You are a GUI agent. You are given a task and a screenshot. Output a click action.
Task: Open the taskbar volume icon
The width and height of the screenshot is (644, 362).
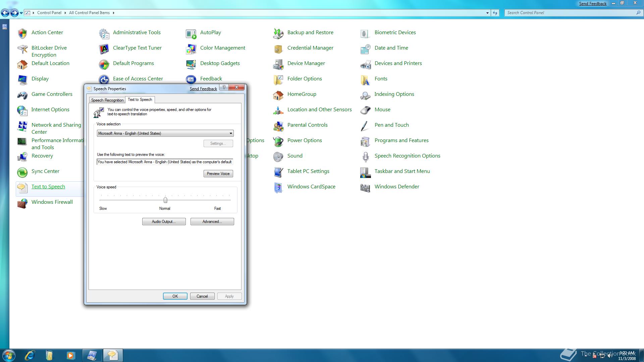[x=610, y=356]
